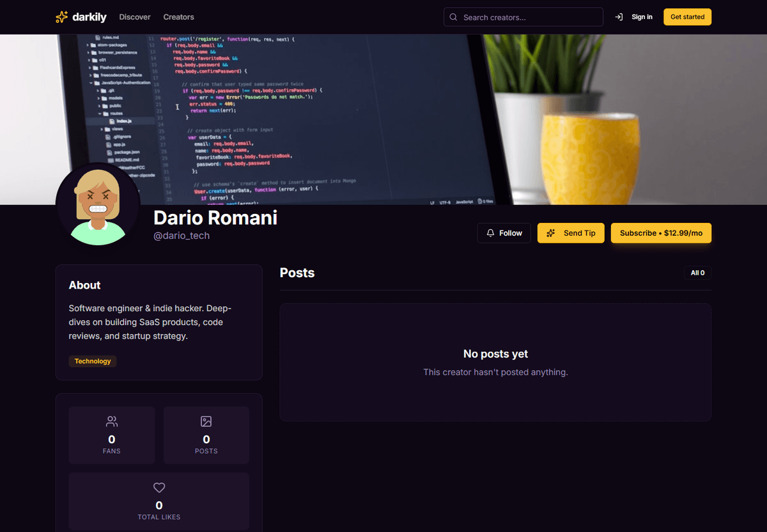Follow Dario Romani
Screen dimensions: 767x532
tap(504, 233)
